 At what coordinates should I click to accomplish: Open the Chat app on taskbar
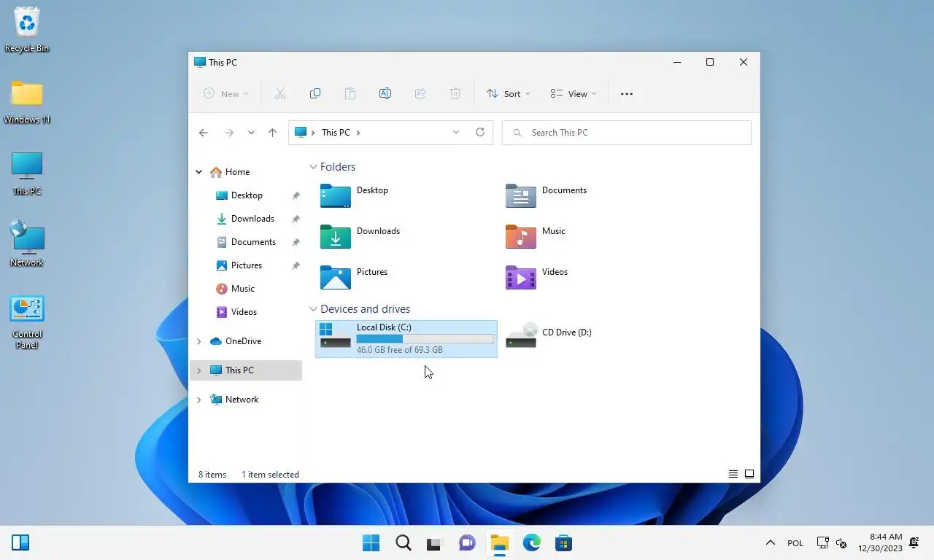pos(467,543)
